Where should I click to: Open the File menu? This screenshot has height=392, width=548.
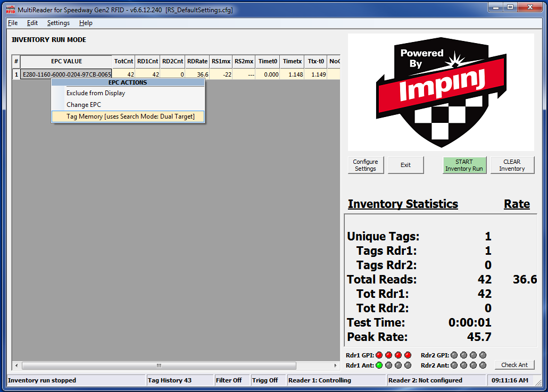coord(13,23)
